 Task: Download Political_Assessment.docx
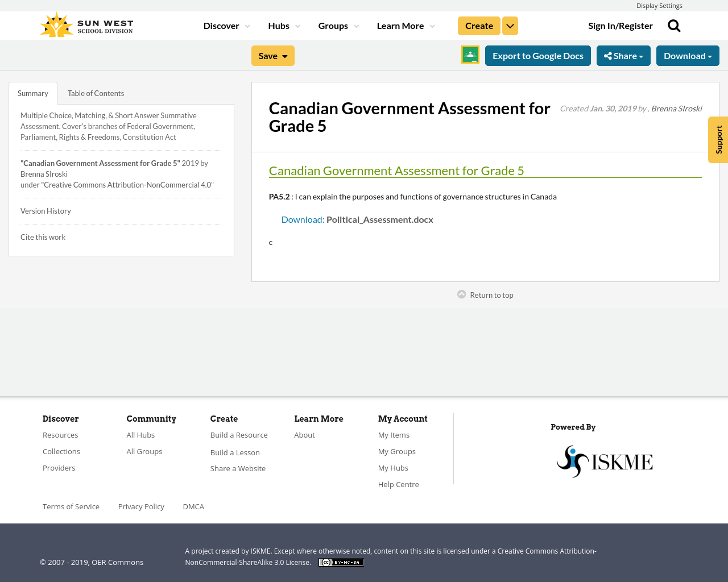[302, 218]
